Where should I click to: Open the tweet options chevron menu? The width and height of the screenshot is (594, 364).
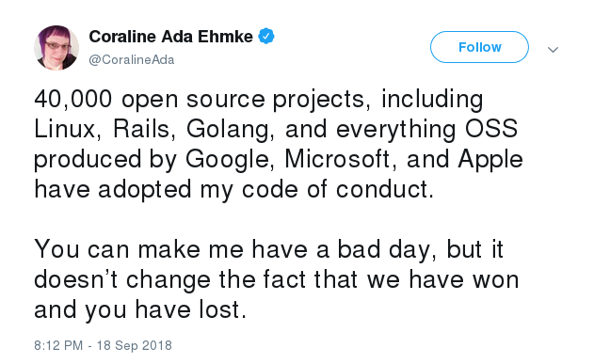(554, 50)
